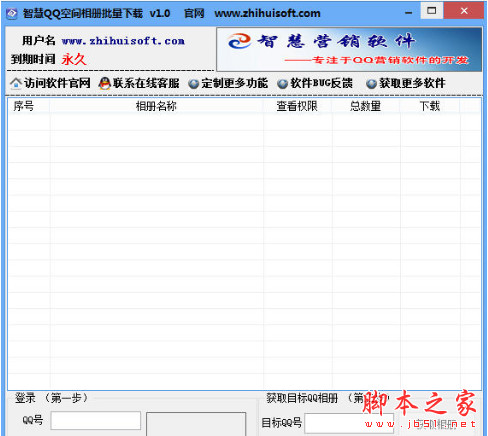Click the 下载 column header

click(x=430, y=106)
